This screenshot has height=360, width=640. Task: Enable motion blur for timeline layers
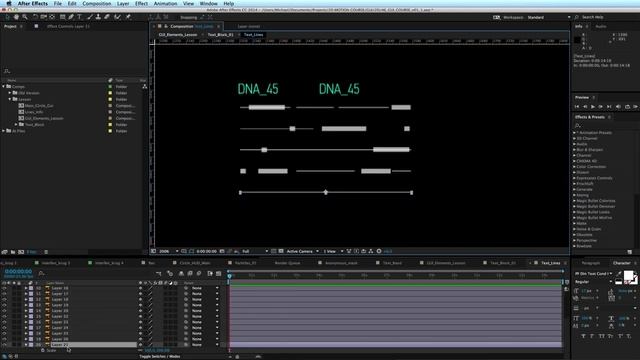click(x=199, y=273)
